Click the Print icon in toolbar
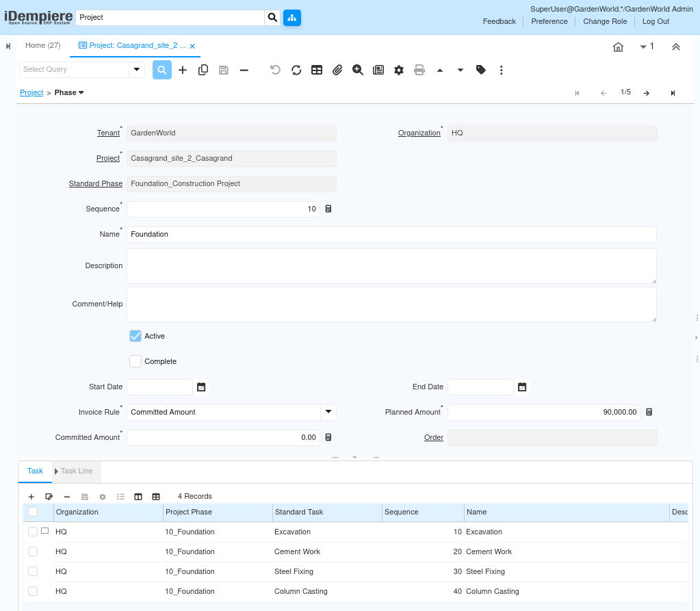Viewport: 700px width, 611px height. click(419, 70)
